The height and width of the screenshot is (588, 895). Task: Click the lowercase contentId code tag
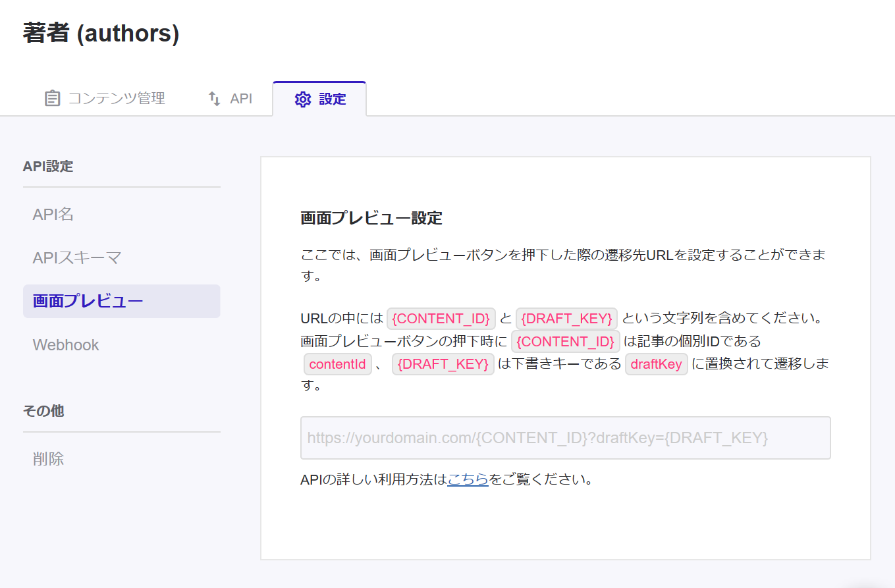[337, 364]
